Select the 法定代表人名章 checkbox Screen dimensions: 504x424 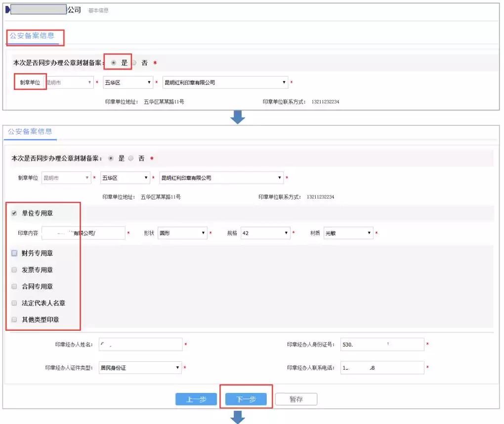click(x=14, y=303)
